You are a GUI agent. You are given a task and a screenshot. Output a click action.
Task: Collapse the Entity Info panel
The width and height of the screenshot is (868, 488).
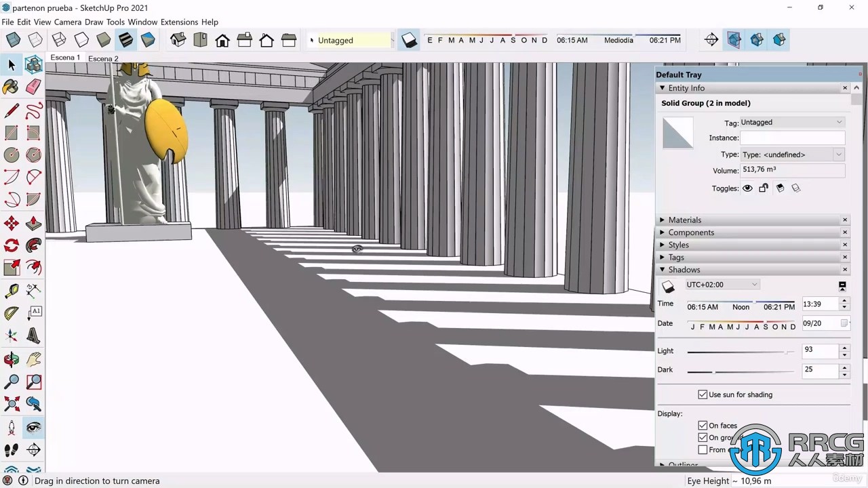point(663,88)
